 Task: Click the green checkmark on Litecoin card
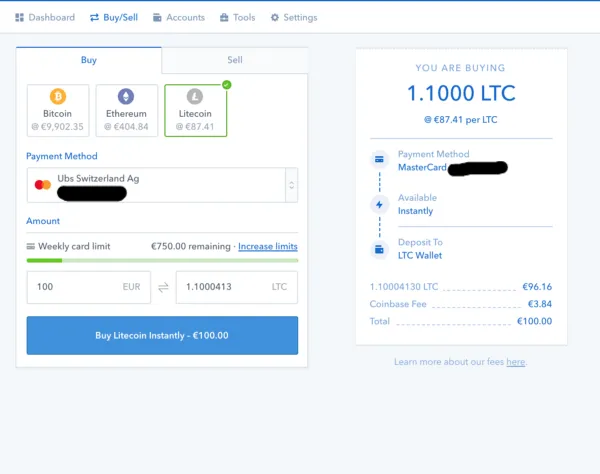pyautogui.click(x=227, y=85)
